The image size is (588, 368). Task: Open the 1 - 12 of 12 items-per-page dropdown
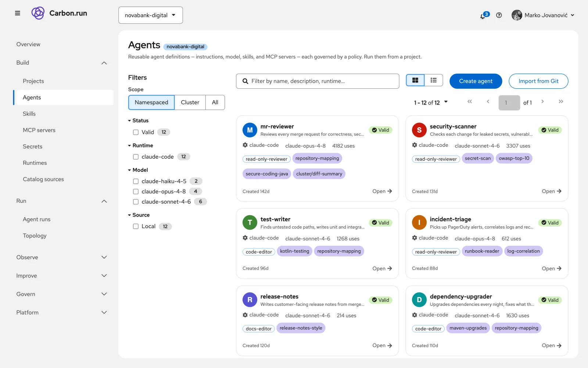pyautogui.click(x=431, y=103)
